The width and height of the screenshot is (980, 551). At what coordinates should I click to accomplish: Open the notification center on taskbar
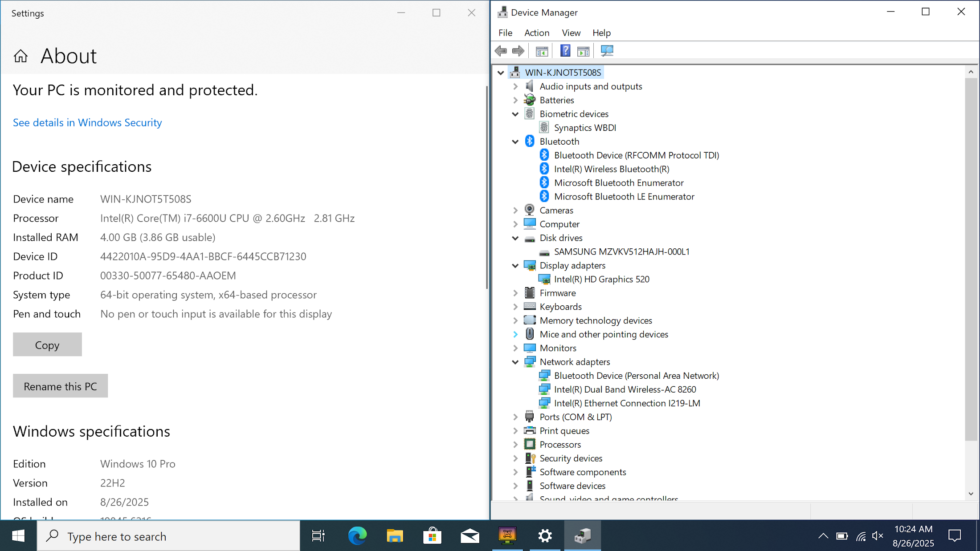tap(955, 536)
